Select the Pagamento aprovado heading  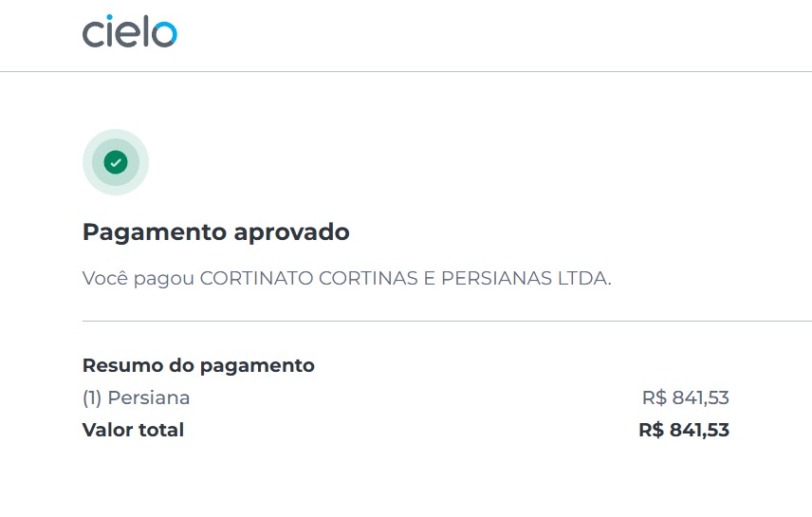coord(216,232)
